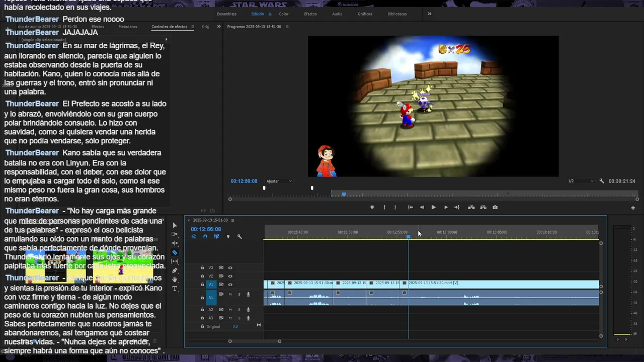The height and width of the screenshot is (362, 644).
Task: Step back one frame
Action: [x=422, y=207]
